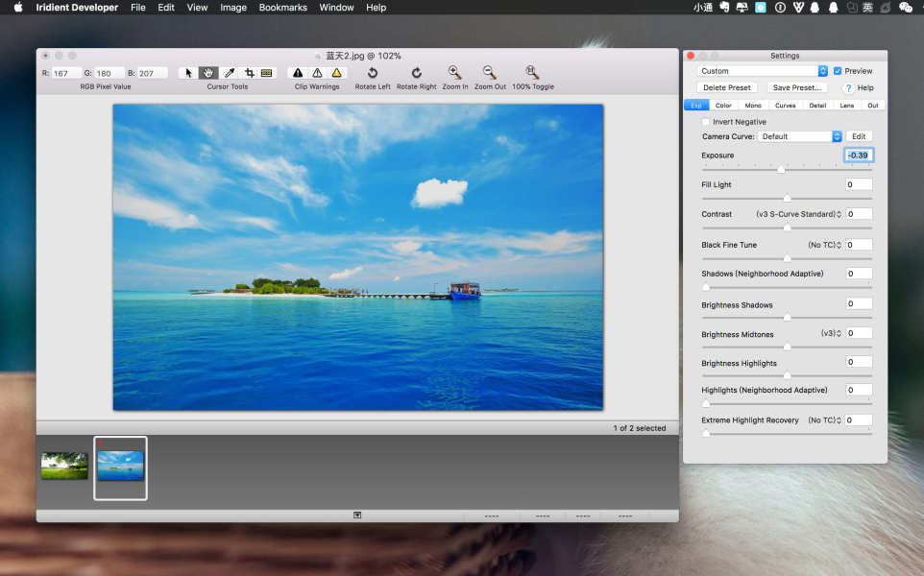Open the View menu

point(197,8)
